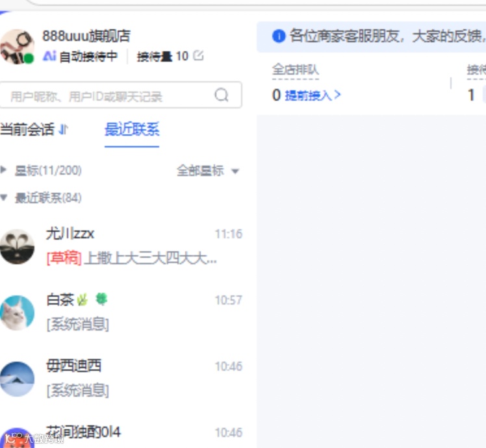Click the 888uuu旗舰店 shop avatar
Screen dimensions: 486x448
coord(17,47)
